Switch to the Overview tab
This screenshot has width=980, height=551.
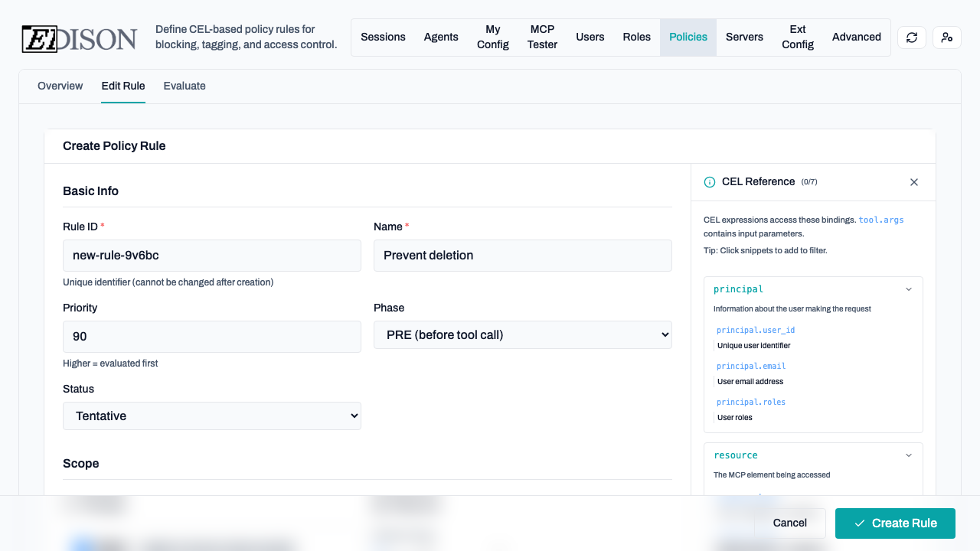tap(60, 86)
